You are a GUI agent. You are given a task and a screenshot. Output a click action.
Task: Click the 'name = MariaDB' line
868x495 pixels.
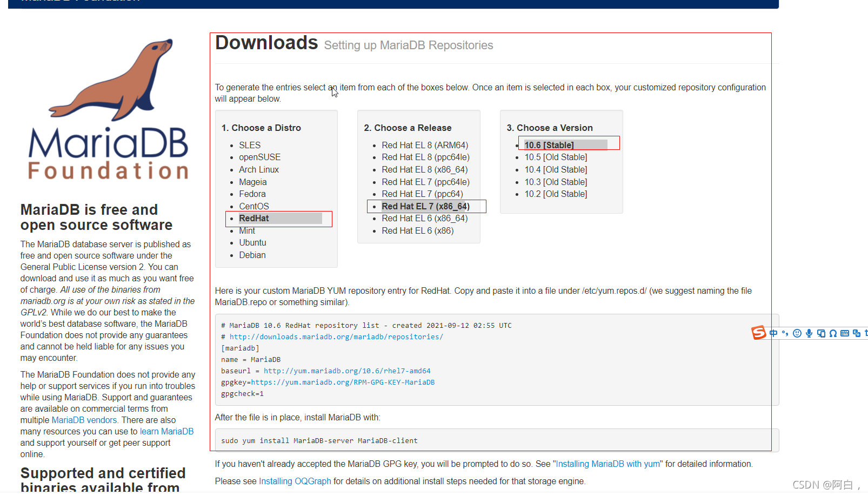(x=251, y=359)
